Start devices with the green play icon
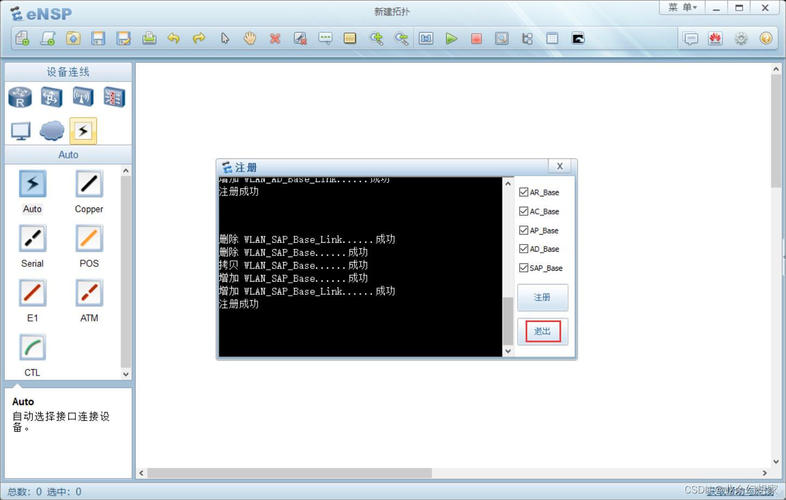The width and height of the screenshot is (786, 500). pyautogui.click(x=451, y=39)
